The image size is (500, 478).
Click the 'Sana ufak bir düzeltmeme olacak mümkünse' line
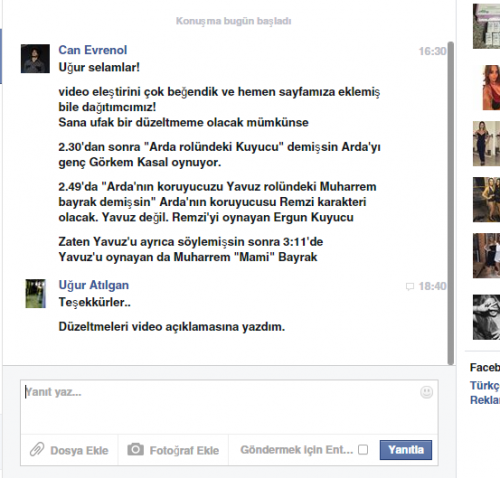[183, 122]
